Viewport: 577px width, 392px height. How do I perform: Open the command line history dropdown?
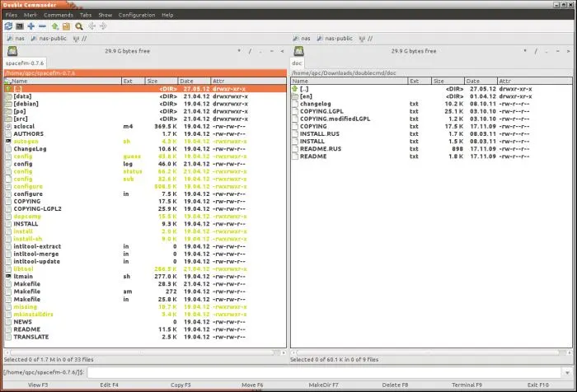pyautogui.click(x=568, y=372)
